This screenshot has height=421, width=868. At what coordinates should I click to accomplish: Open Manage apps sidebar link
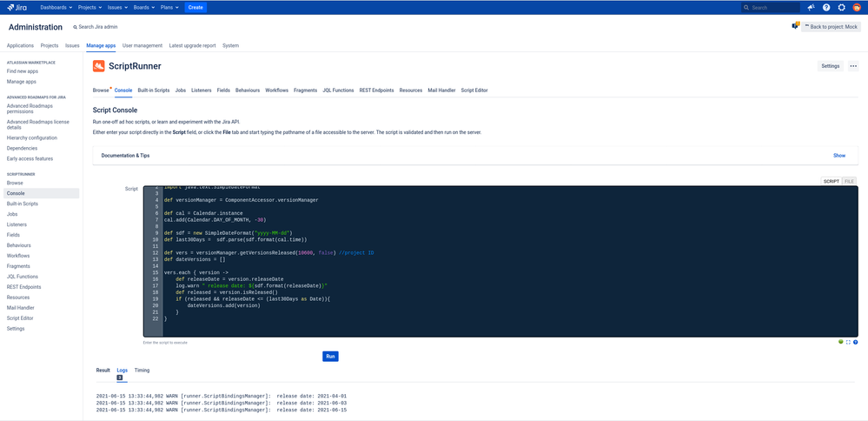tap(22, 82)
